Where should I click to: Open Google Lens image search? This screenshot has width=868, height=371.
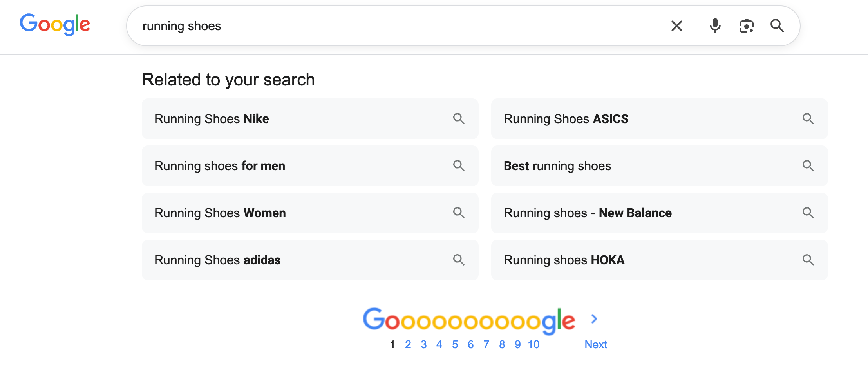(746, 26)
